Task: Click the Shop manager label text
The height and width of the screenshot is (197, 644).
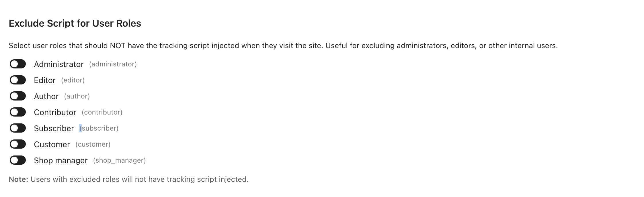Action: pos(61,160)
